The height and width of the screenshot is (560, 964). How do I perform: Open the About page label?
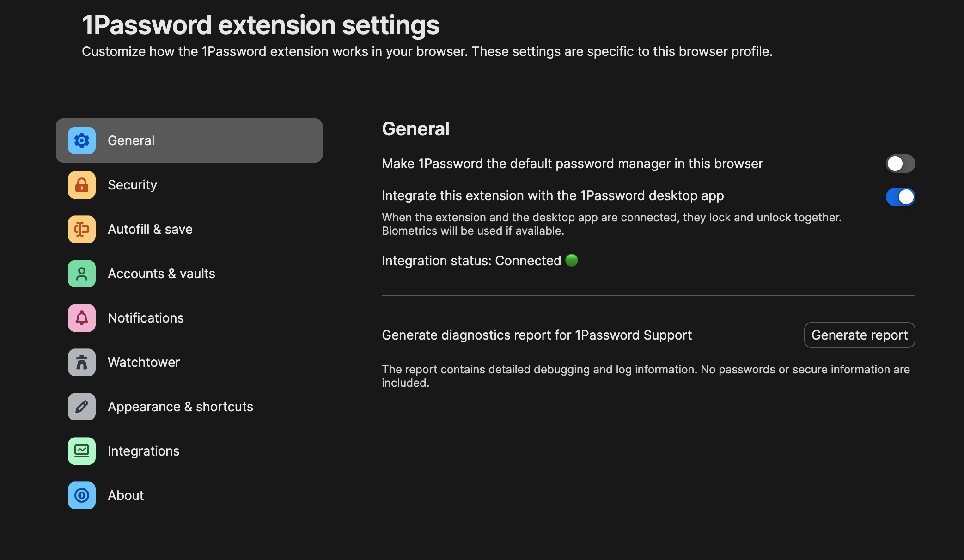click(x=126, y=495)
